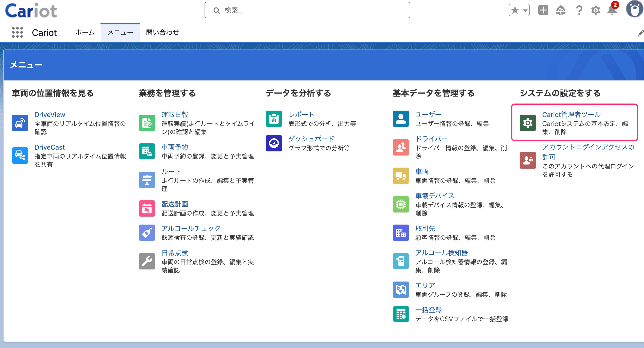The height and width of the screenshot is (348, 644).
Task: Open the global actions plus button
Action: point(543,10)
